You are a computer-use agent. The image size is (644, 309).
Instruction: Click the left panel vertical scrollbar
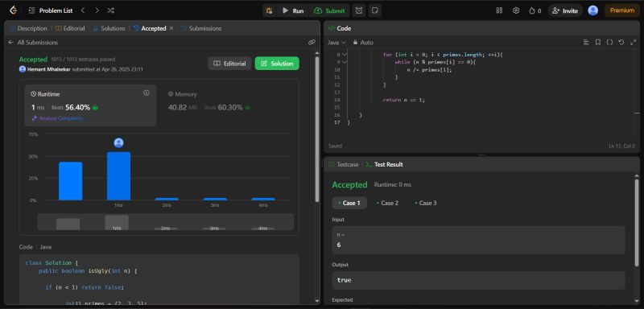(317, 130)
